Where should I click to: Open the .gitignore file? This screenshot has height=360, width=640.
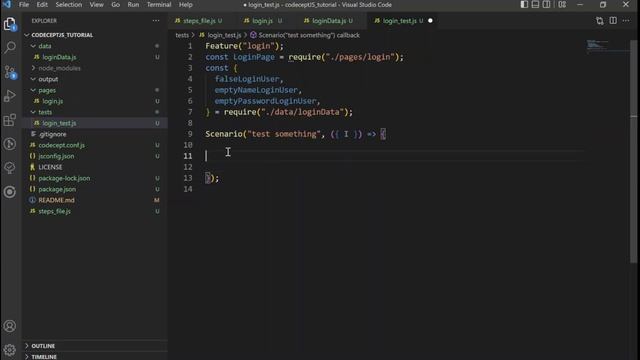pyautogui.click(x=52, y=134)
